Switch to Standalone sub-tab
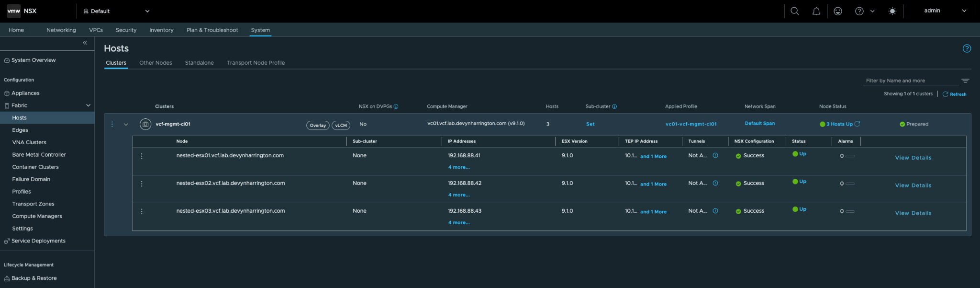This screenshot has height=288, width=980. (200, 63)
